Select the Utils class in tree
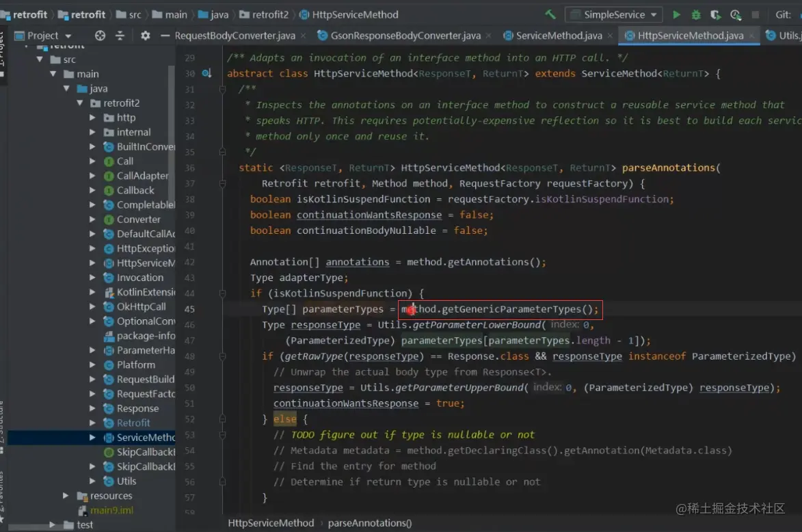Viewport: 802px width, 532px height. coord(126,481)
